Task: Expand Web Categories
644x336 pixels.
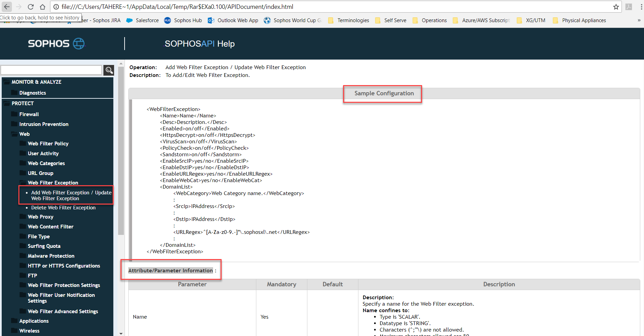Action: [x=46, y=163]
